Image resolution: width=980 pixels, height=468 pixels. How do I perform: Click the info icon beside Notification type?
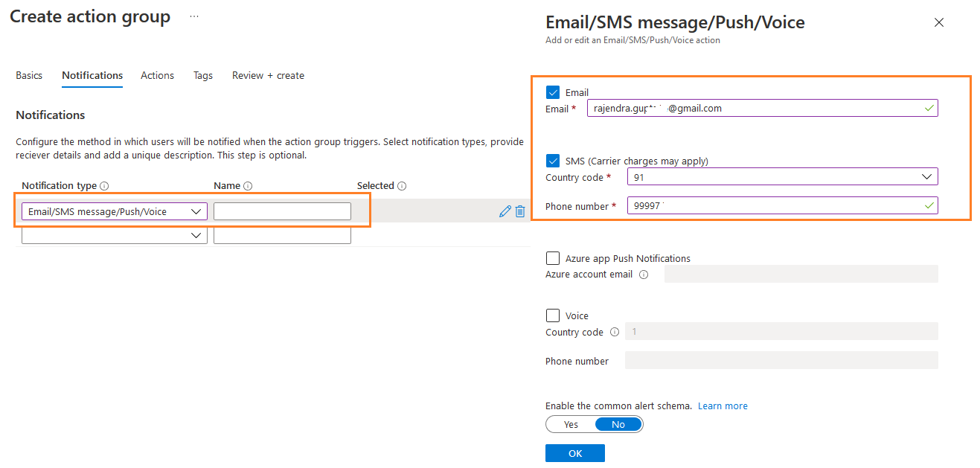point(104,186)
